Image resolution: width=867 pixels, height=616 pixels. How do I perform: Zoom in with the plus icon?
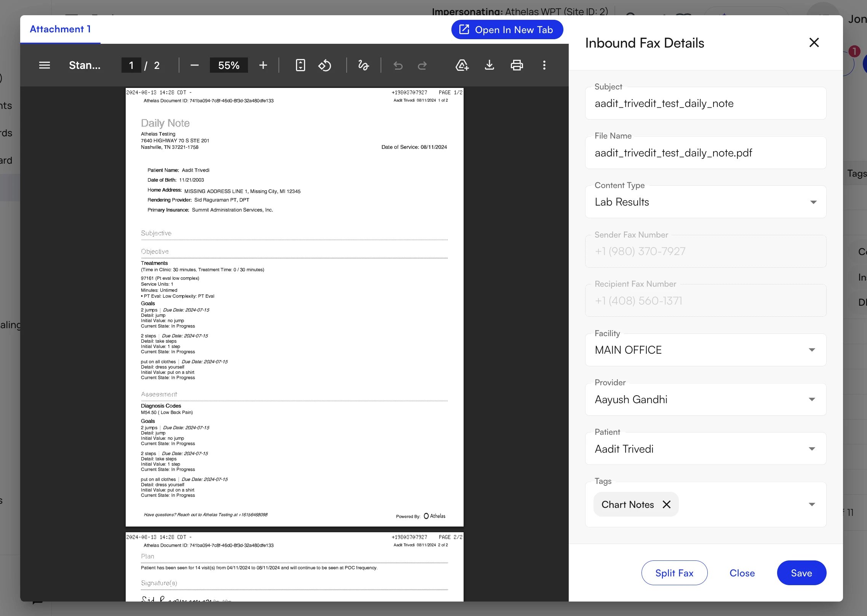[x=263, y=65]
